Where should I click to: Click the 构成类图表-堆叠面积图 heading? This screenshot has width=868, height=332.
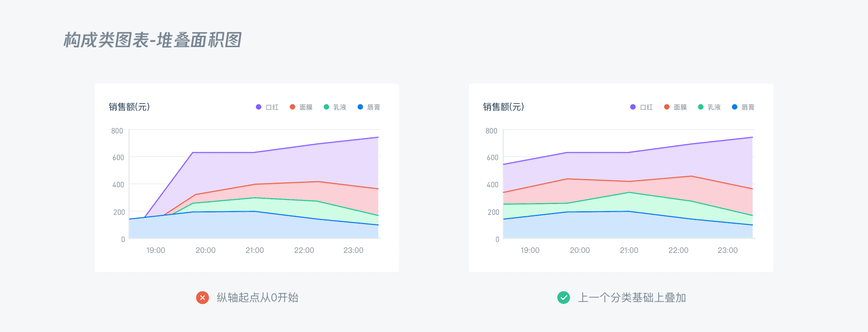click(152, 40)
